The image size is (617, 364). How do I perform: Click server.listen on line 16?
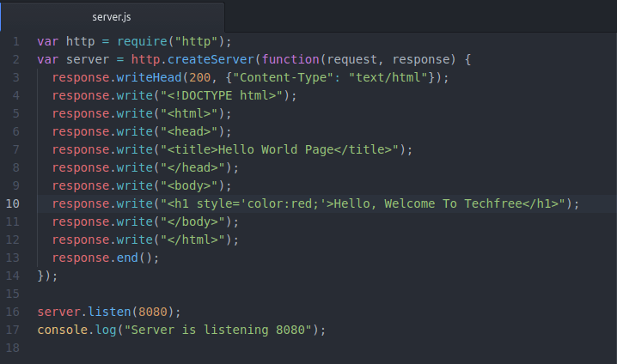84,312
